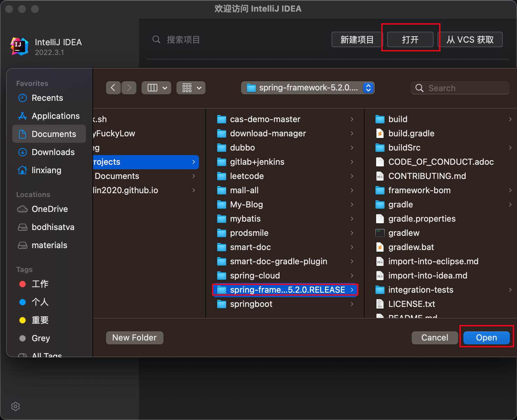Select the Grey tag
Screen dimensions: 517x420
click(49, 338)
